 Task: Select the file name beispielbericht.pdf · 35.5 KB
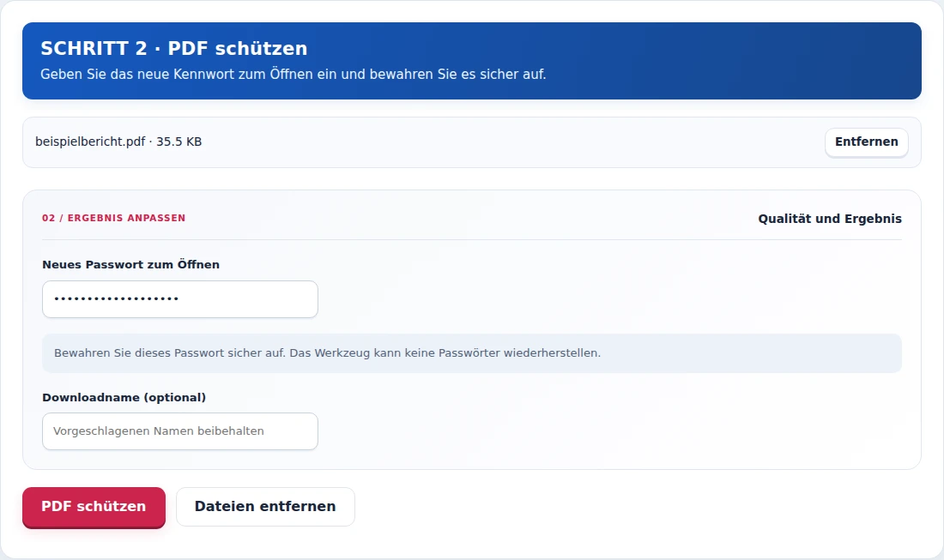[118, 142]
